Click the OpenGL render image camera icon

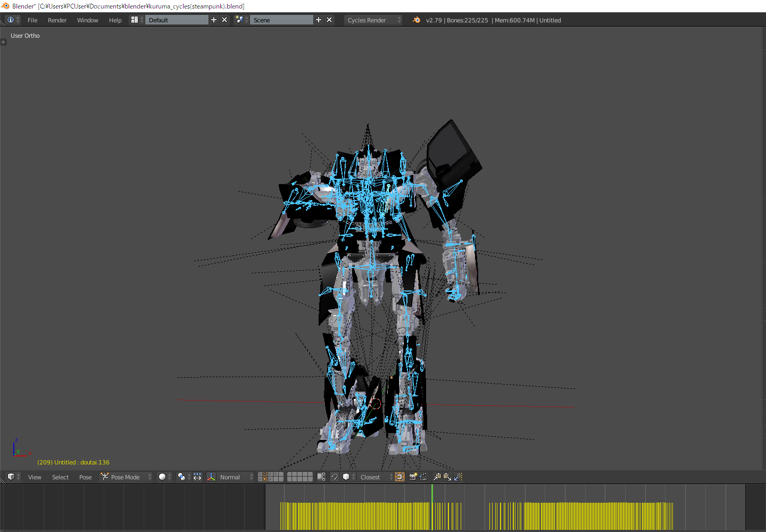coord(413,477)
